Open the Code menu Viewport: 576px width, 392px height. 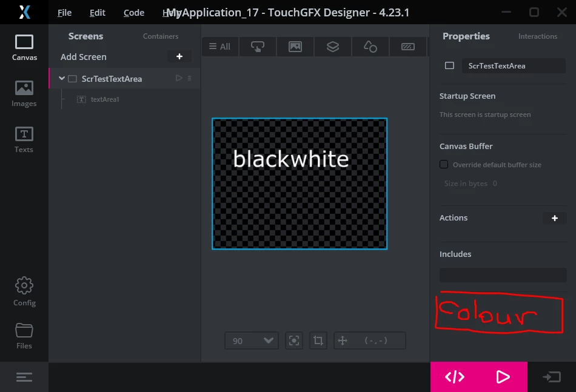coord(134,13)
